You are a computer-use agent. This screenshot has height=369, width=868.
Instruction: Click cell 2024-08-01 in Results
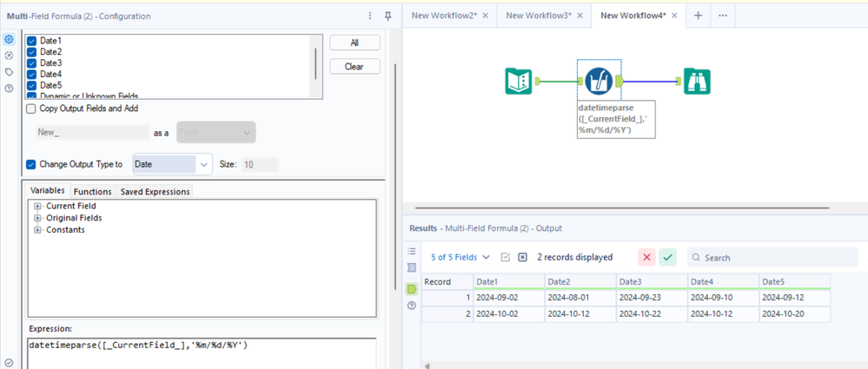(580, 298)
